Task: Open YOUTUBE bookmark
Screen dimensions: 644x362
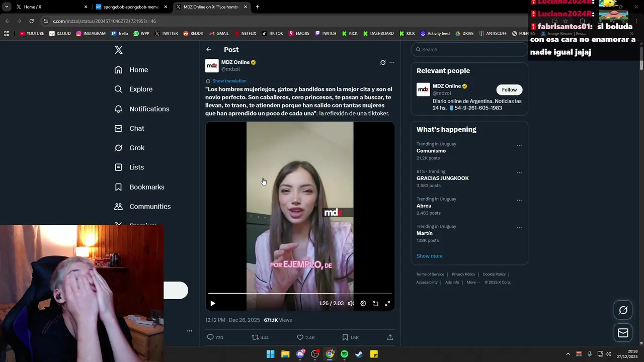Action: pyautogui.click(x=32, y=33)
